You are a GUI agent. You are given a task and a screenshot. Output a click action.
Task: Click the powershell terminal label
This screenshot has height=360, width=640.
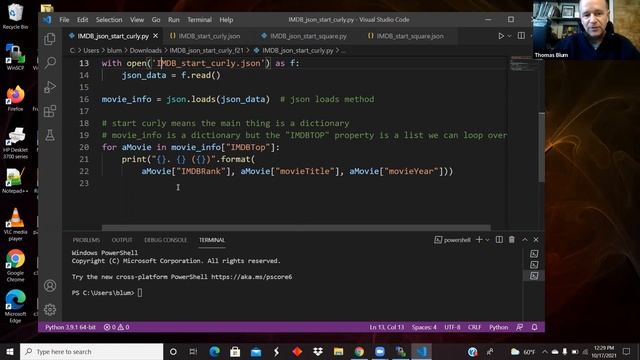click(x=452, y=240)
